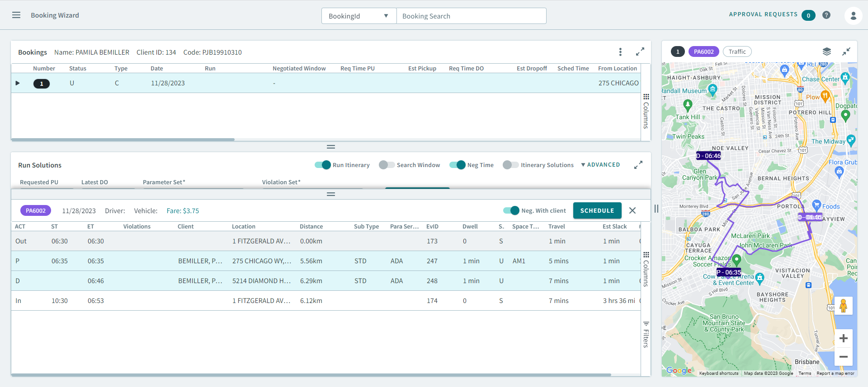Sort by Violations column header

137,227
